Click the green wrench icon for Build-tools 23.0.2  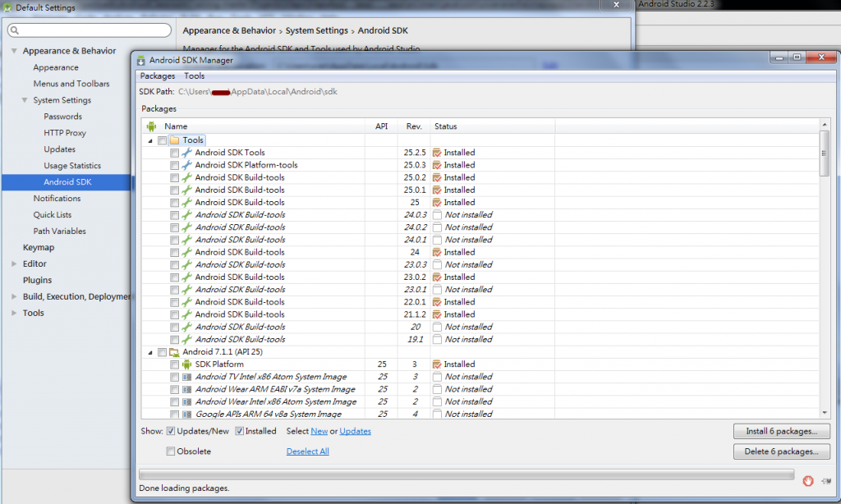tap(186, 277)
